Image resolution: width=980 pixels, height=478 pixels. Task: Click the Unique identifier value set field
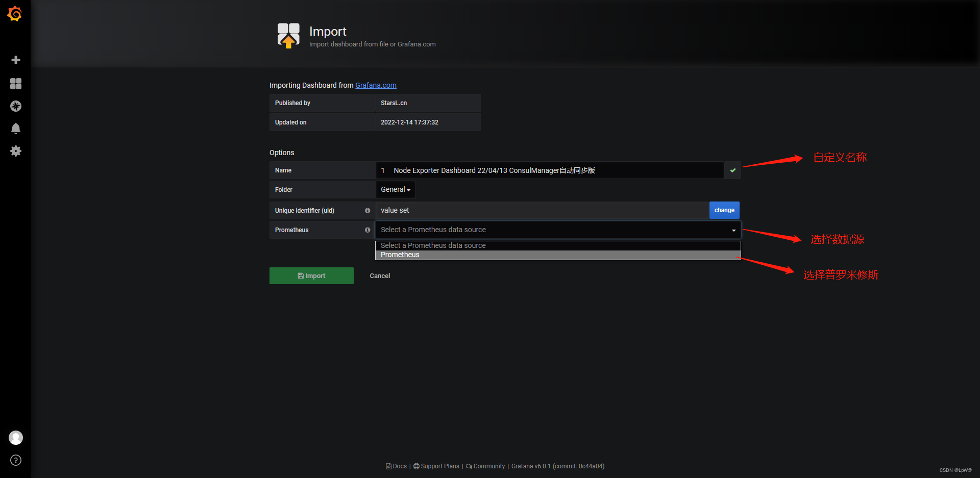point(542,210)
